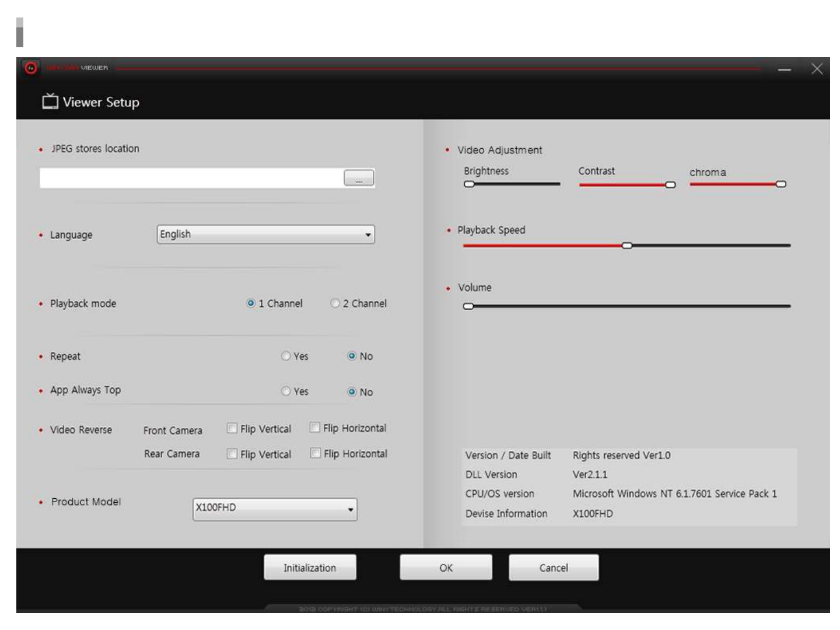This screenshot has height=630, width=840.
Task: Close the viewer window
Action: (817, 69)
